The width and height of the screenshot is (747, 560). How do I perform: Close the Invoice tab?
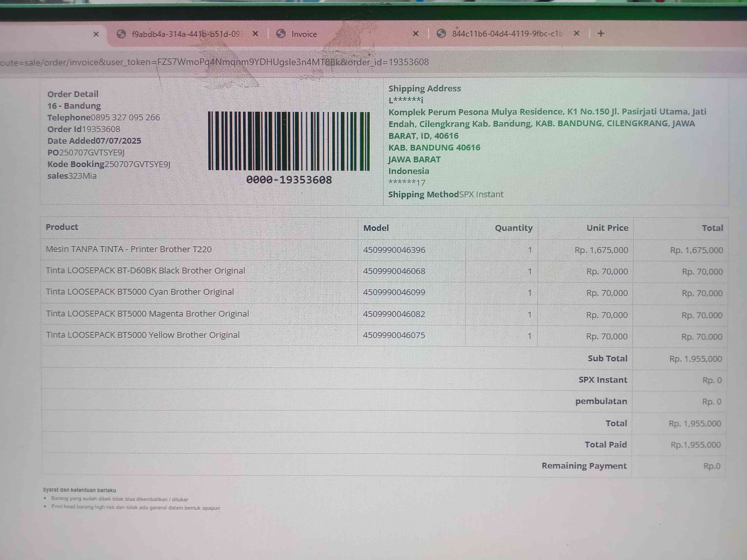coord(416,33)
